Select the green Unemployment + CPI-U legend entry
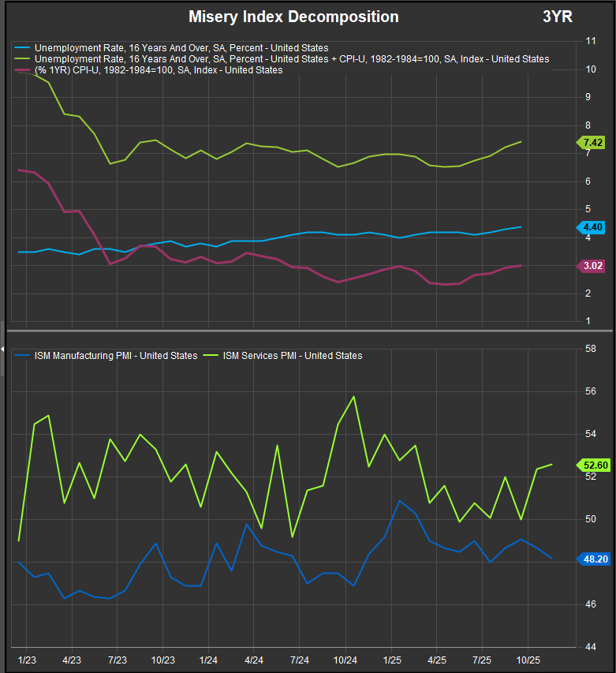This screenshot has height=673, width=616. [292, 59]
